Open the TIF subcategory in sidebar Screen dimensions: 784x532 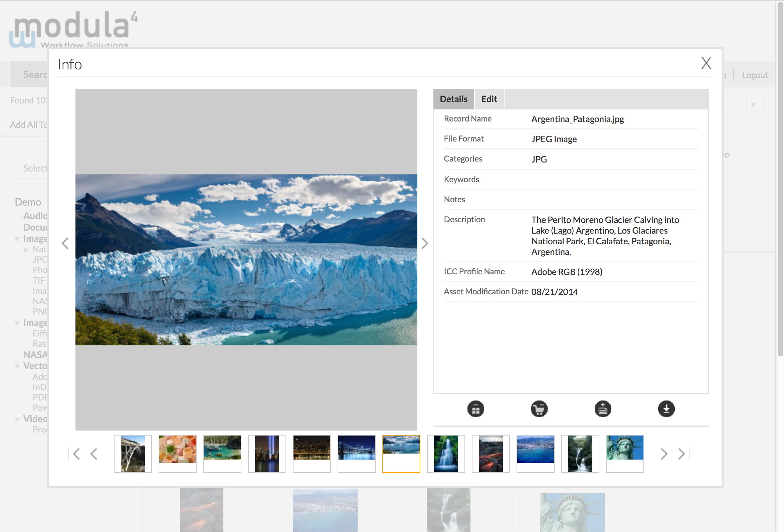[x=38, y=280]
